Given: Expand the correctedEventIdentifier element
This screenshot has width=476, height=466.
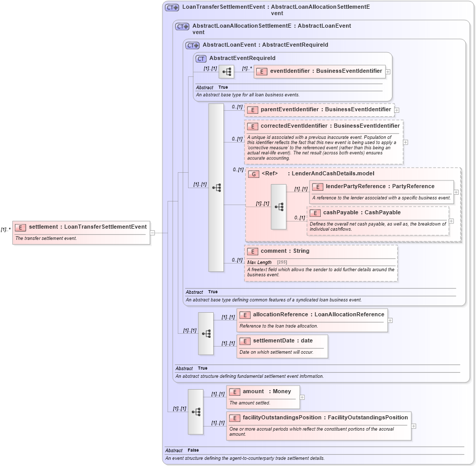Looking at the screenshot, I should tap(405, 142).
